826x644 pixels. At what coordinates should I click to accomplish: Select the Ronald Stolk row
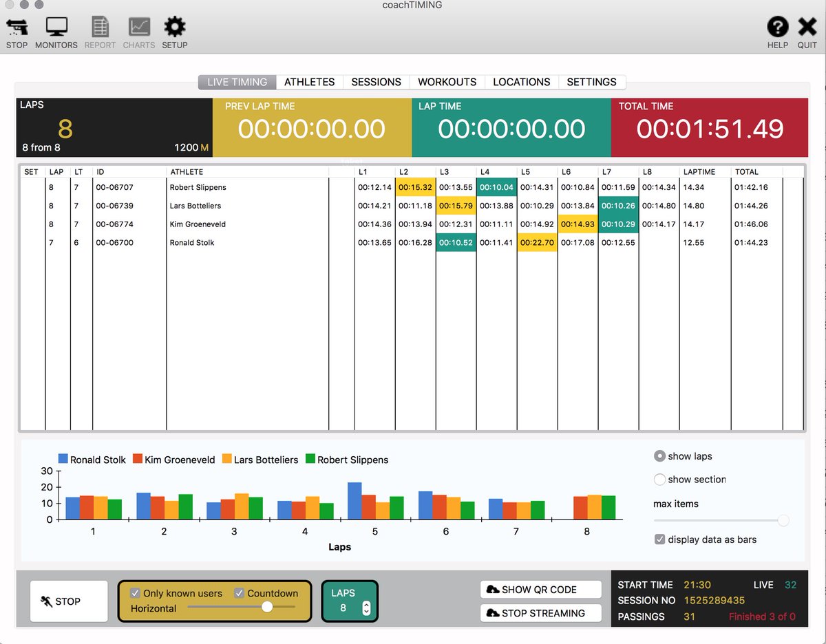[412, 243]
